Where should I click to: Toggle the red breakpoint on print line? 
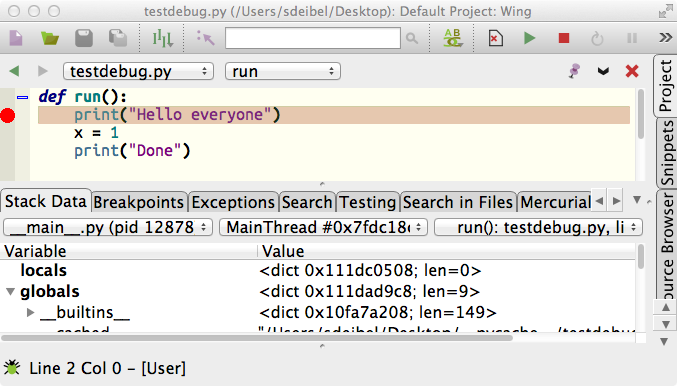click(x=7, y=115)
